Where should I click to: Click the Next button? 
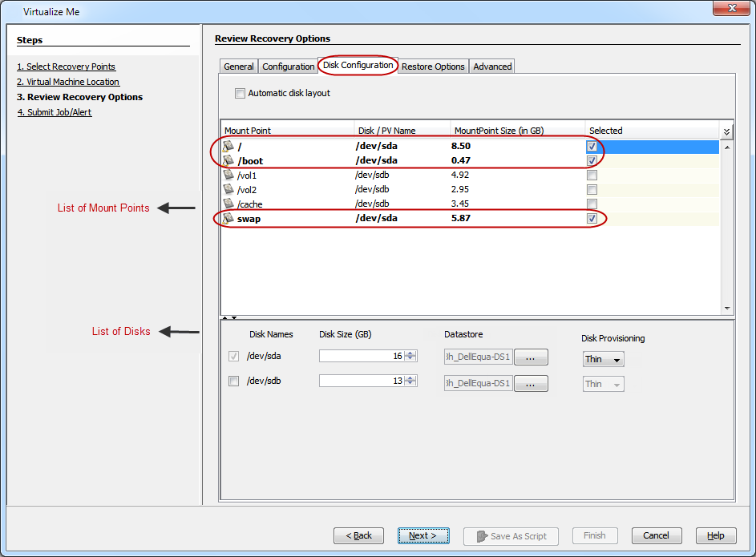click(x=422, y=535)
